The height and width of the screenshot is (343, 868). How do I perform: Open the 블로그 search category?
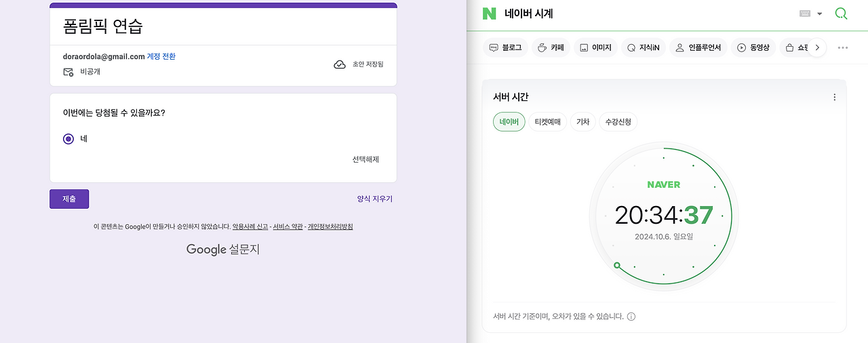pyautogui.click(x=505, y=47)
